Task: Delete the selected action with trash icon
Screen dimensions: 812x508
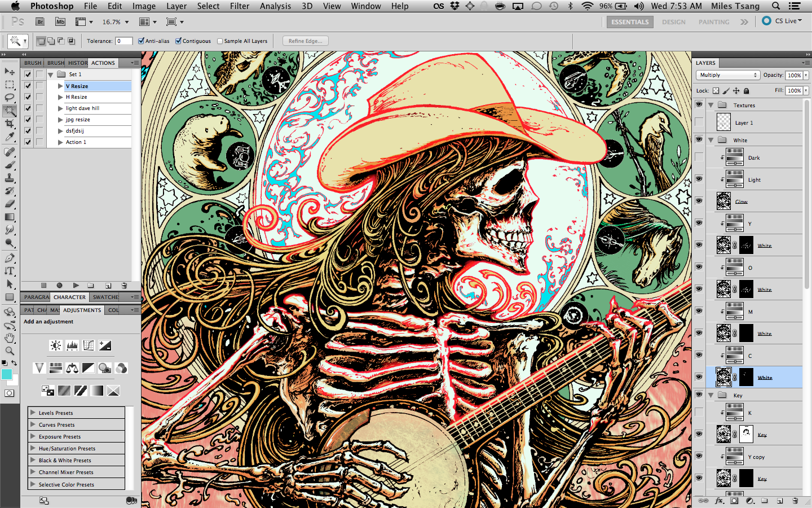Action: pos(124,286)
